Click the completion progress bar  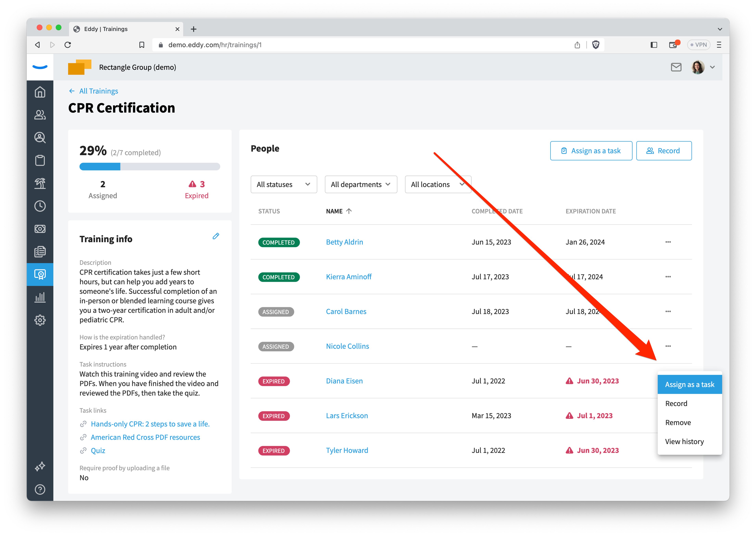point(149,166)
